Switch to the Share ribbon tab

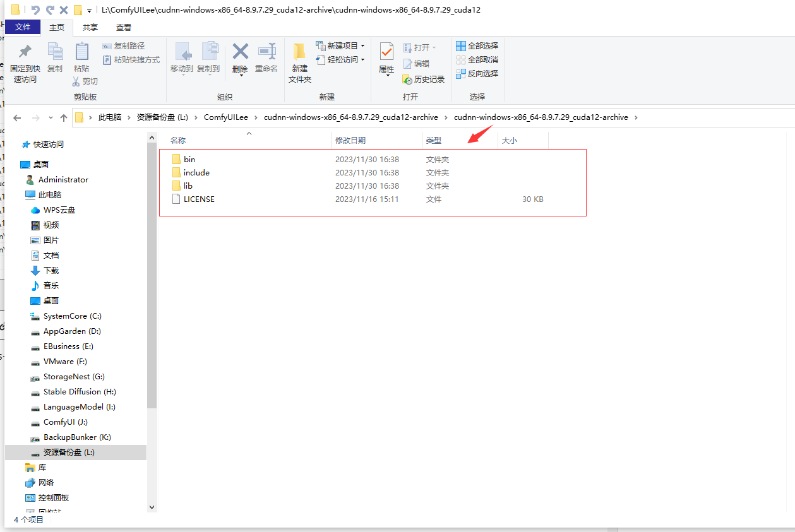click(90, 27)
